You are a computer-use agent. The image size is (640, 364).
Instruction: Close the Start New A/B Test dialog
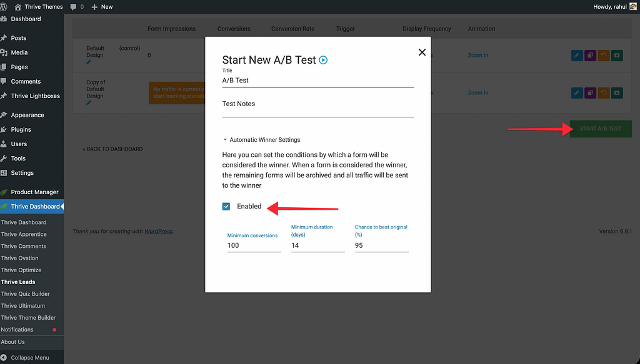[422, 52]
